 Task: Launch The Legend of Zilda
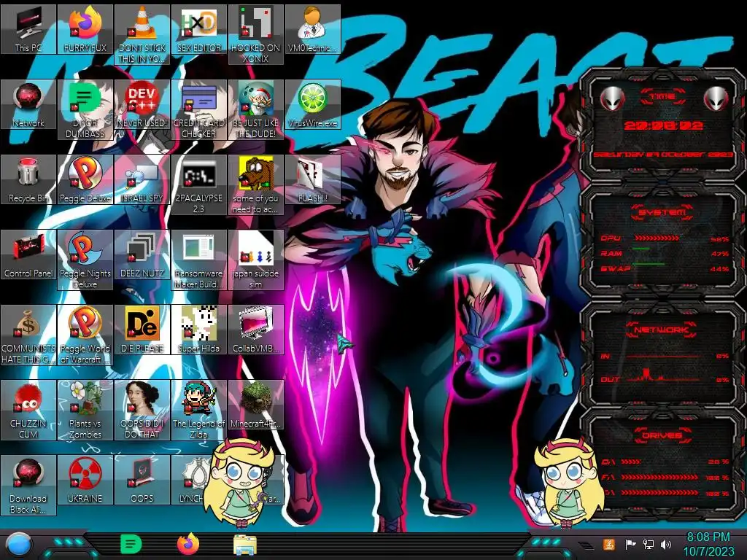point(198,411)
